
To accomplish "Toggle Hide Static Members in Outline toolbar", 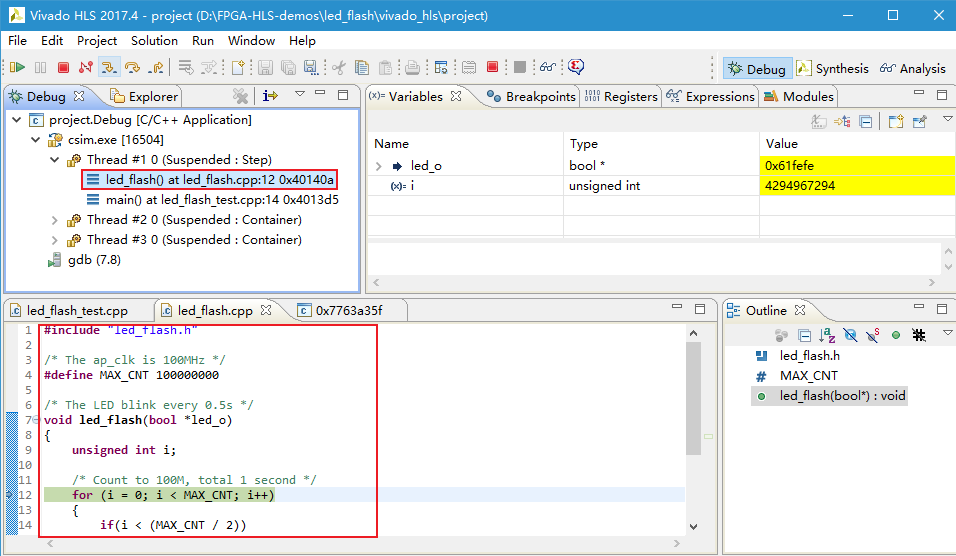I will click(873, 335).
